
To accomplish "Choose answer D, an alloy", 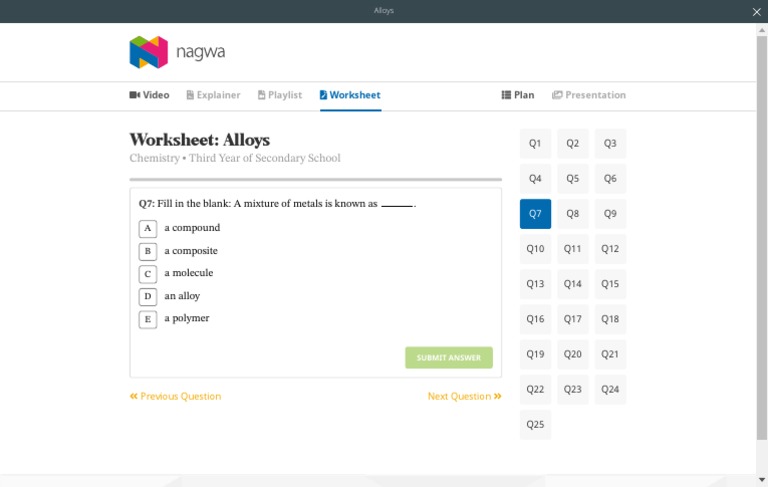I will [x=148, y=296].
